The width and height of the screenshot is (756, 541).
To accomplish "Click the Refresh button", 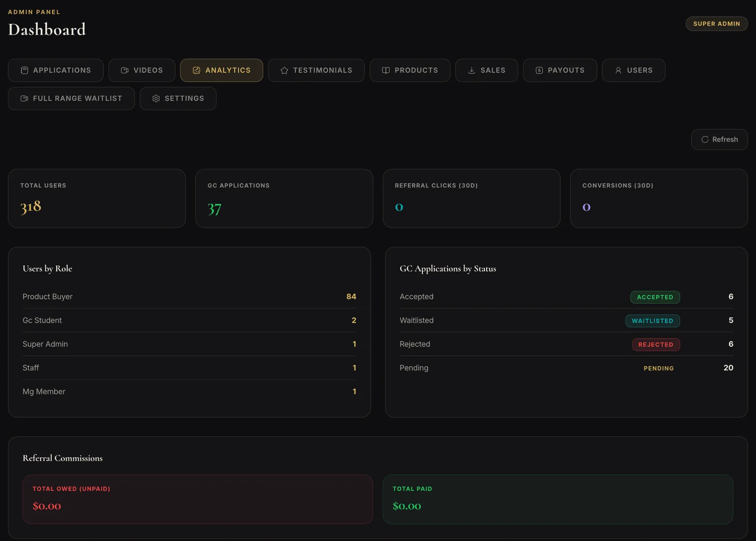I will click(719, 140).
